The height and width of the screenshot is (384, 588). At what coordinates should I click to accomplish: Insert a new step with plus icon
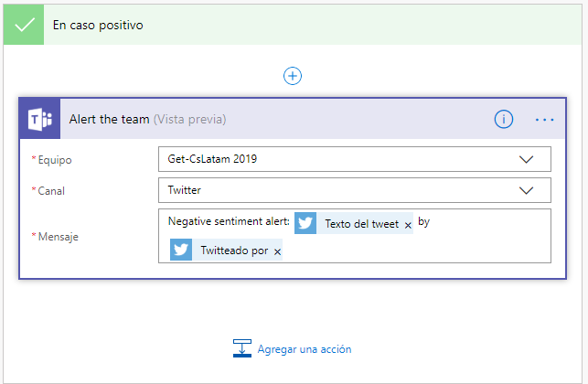(x=293, y=76)
